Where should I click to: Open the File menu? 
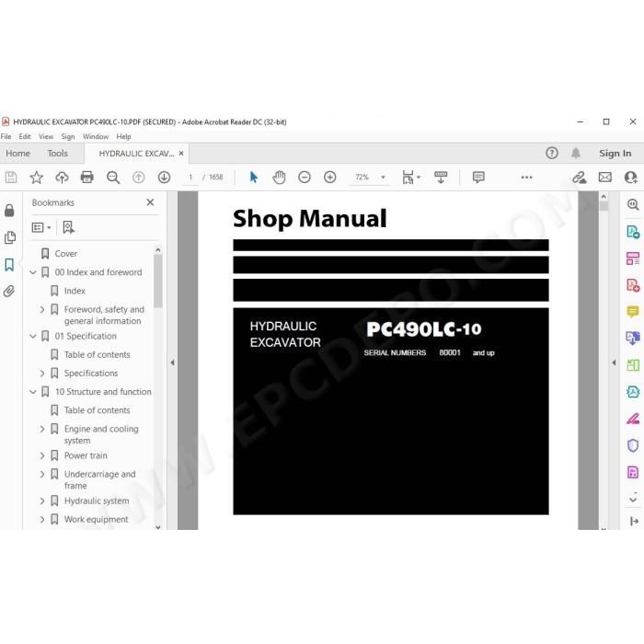[6, 136]
